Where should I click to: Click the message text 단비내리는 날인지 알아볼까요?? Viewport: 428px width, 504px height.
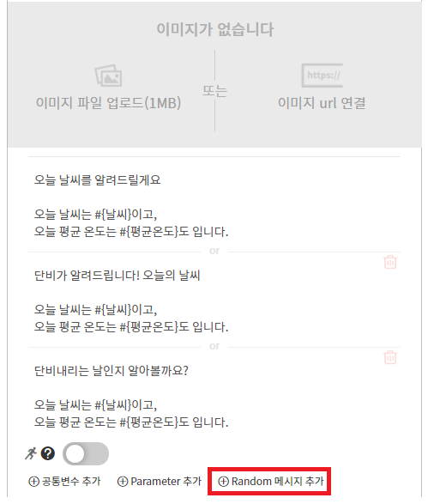point(112,370)
